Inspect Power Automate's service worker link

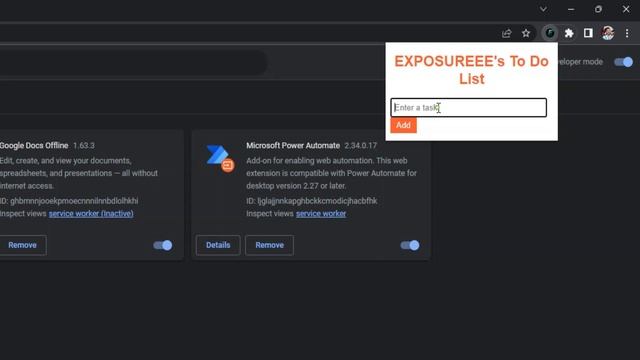tap(321, 213)
